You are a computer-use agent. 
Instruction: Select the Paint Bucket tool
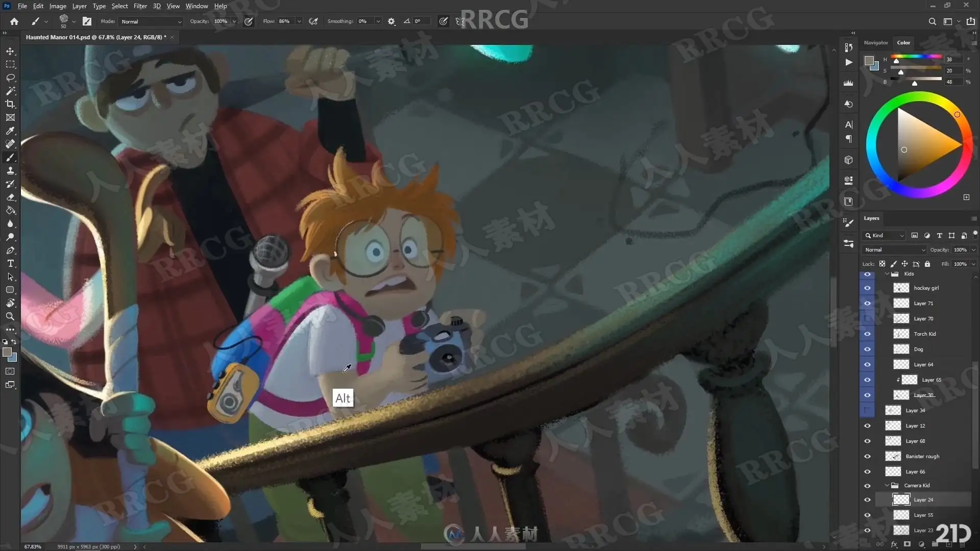(x=10, y=211)
